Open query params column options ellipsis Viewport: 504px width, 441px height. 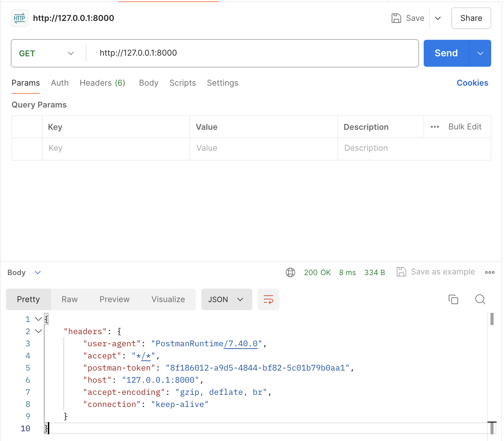point(435,127)
